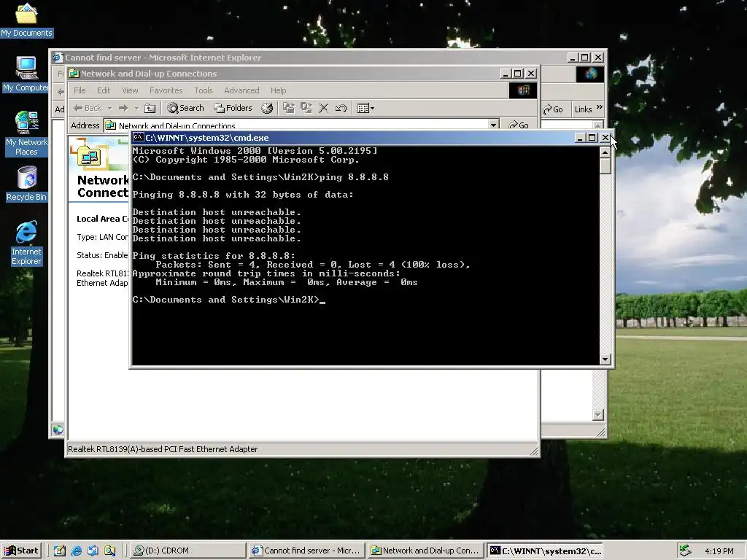Open the Back button history dropdown arrow

coord(109,109)
